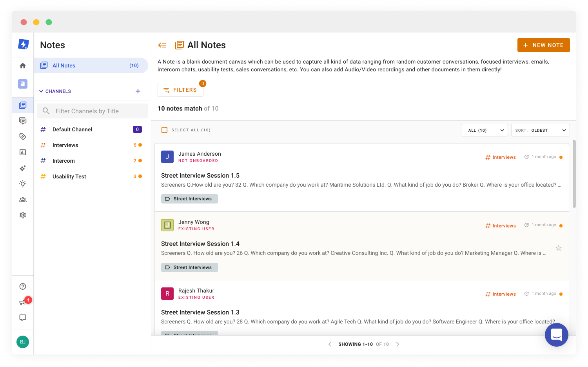
Task: Open Interviews channel in sidebar
Action: pyautogui.click(x=91, y=145)
